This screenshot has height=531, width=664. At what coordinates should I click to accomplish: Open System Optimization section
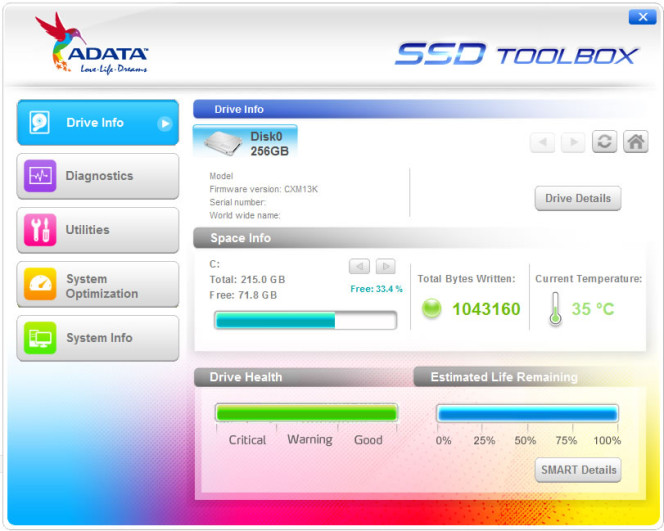[x=98, y=284]
